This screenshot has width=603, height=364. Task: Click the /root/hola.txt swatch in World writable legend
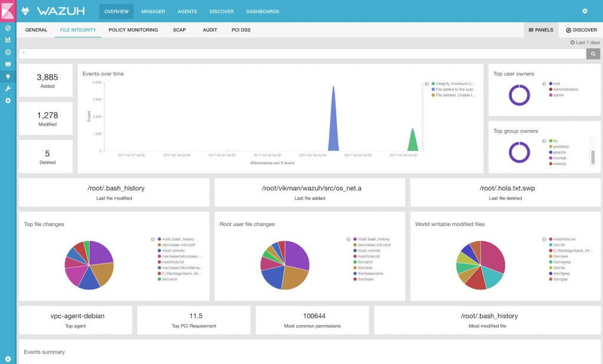[551, 239]
